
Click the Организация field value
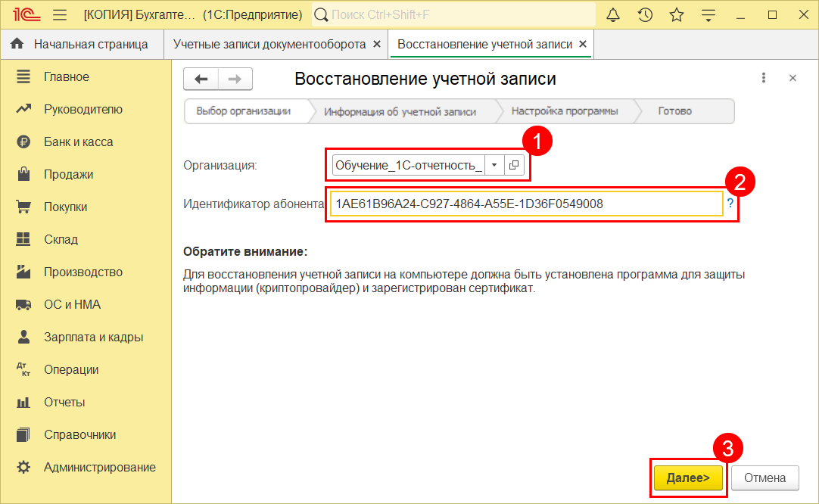click(409, 166)
